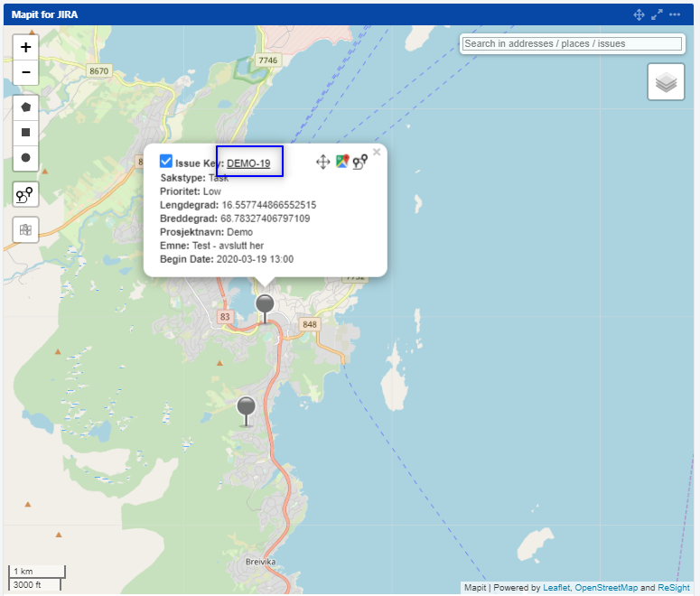Click the route icon inside the popup

pos(360,162)
